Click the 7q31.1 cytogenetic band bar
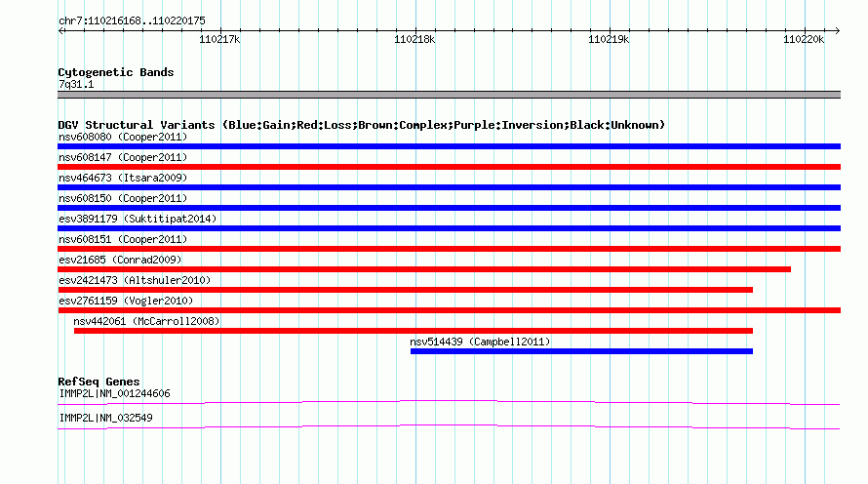The image size is (868, 484). point(449,95)
